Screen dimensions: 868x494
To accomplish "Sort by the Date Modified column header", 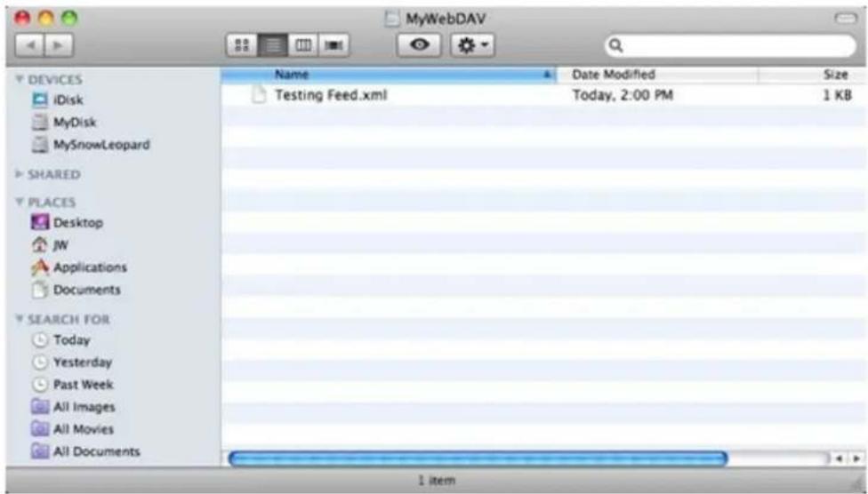I will (657, 75).
